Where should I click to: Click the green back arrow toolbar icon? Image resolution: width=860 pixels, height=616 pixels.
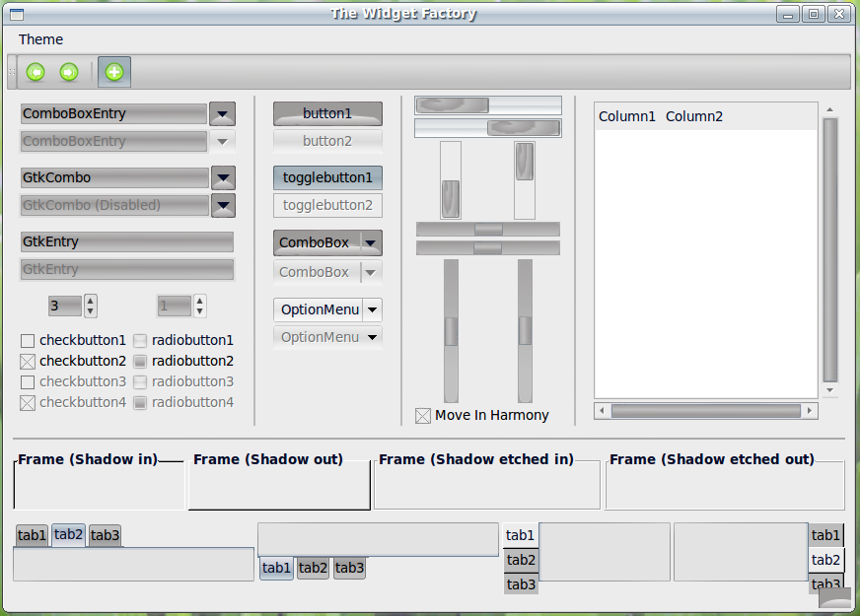pos(36,72)
